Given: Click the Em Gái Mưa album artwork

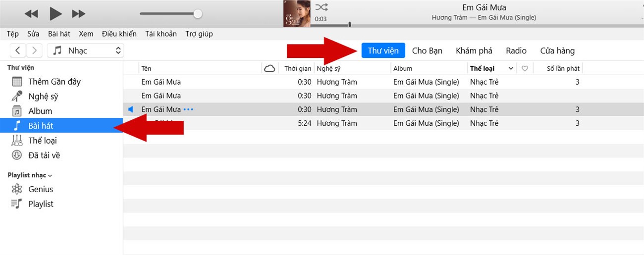Looking at the screenshot, I should [x=297, y=13].
